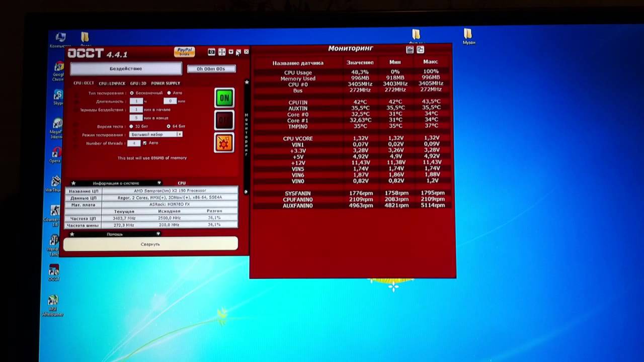
Task: Click idle period at end input
Action: coord(136,118)
